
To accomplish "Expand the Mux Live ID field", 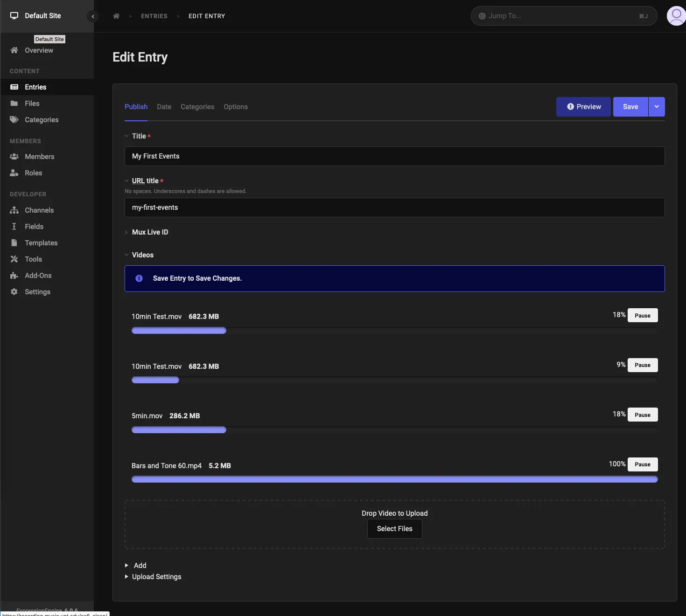I will pyautogui.click(x=126, y=232).
